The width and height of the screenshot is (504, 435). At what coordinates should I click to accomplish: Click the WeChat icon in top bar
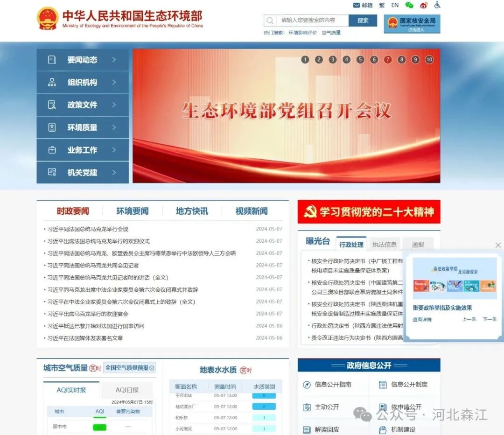[409, 5]
